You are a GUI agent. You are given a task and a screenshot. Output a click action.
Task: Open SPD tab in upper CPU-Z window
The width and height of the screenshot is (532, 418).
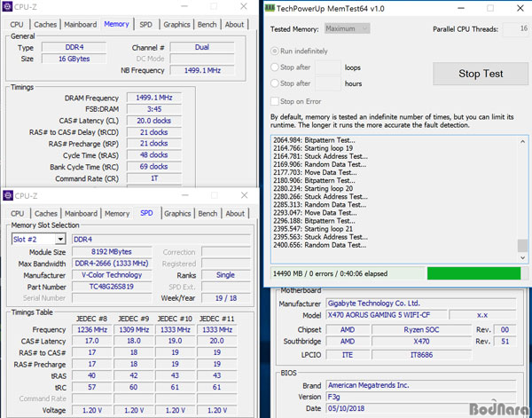146,25
